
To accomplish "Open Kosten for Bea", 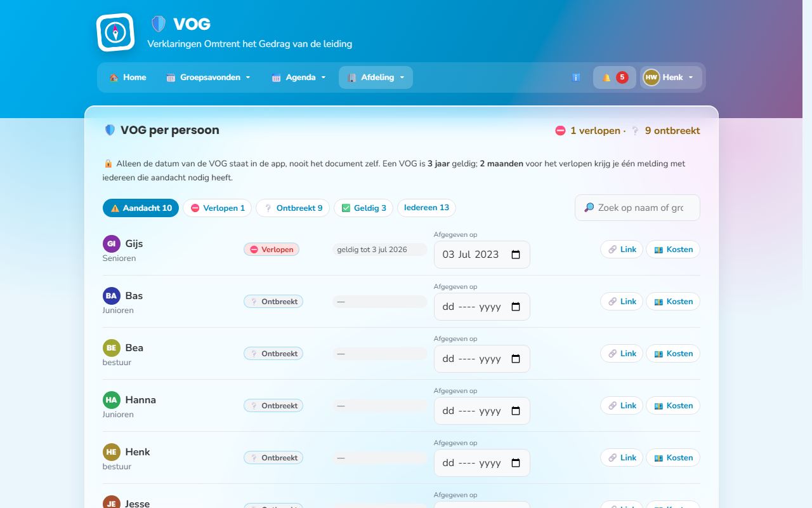I will click(x=673, y=354).
